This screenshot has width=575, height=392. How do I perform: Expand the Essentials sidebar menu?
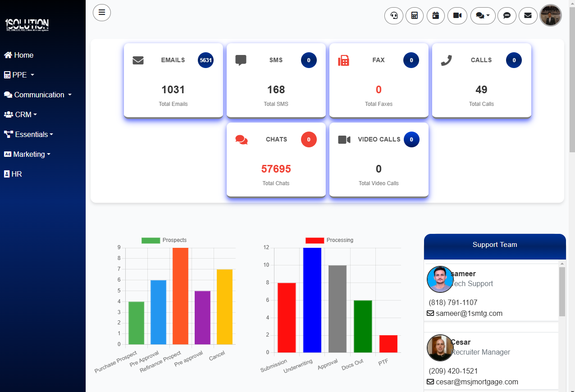pyautogui.click(x=28, y=134)
